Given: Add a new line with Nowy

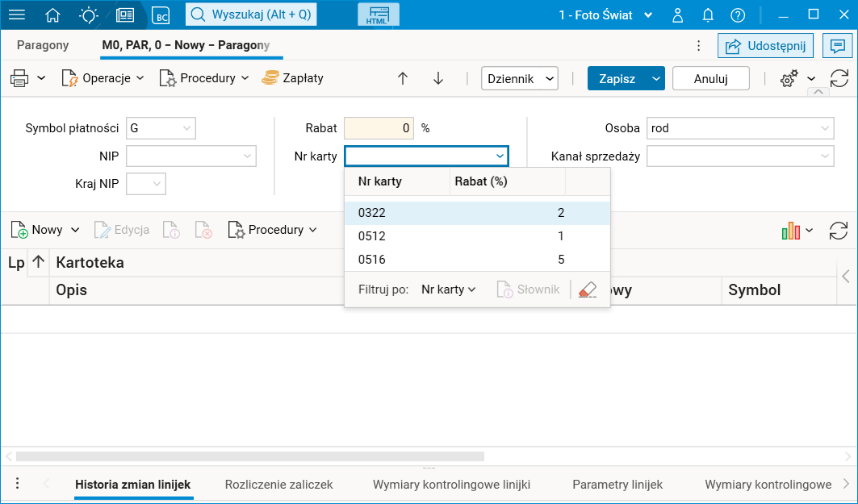Looking at the screenshot, I should pos(37,230).
